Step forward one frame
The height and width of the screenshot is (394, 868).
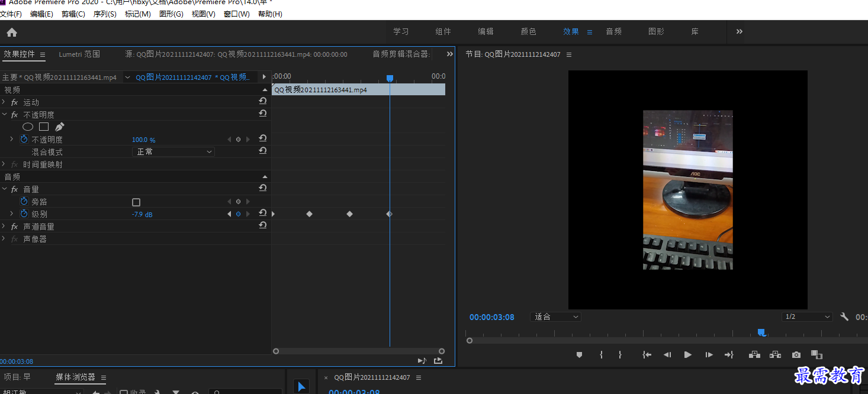[x=709, y=355]
